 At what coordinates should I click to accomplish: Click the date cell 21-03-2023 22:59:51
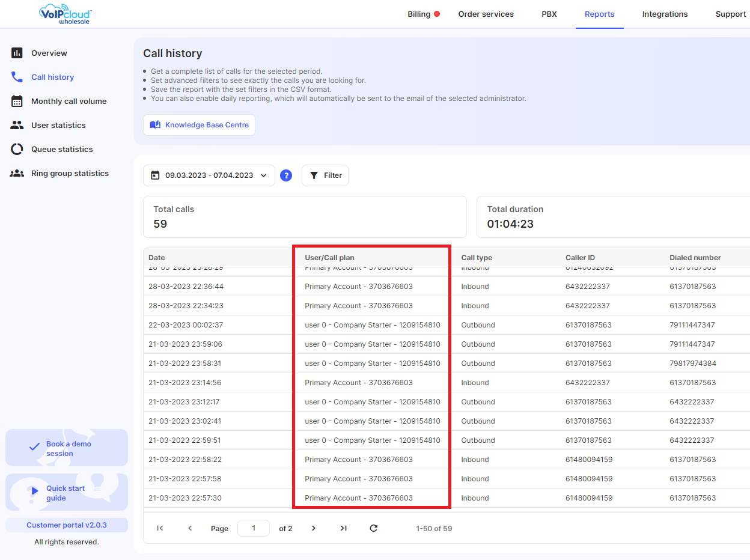[185, 440]
